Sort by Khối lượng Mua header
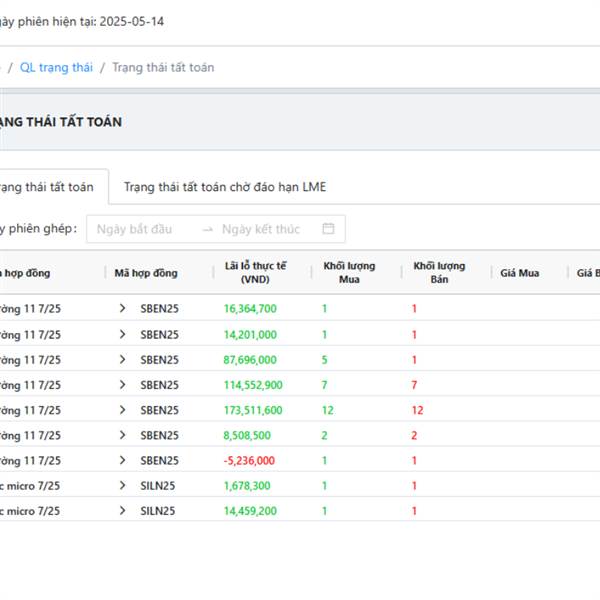600x600 pixels. 349,272
